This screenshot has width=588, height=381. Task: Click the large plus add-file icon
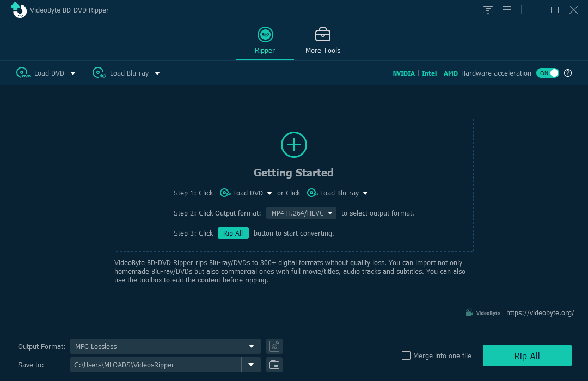coord(294,145)
